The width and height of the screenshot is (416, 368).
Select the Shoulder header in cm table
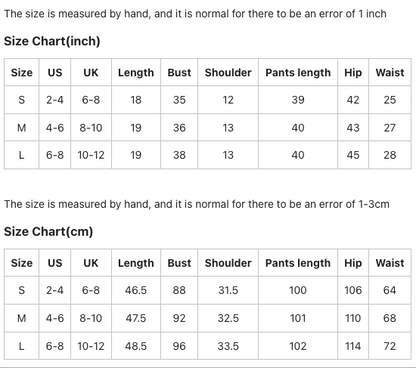228,263
